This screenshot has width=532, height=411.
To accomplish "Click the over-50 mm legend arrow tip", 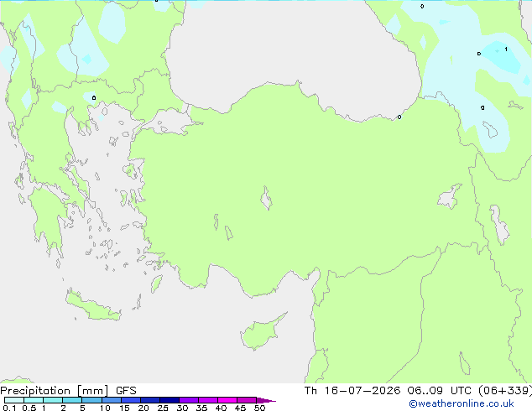I will [x=266, y=400].
